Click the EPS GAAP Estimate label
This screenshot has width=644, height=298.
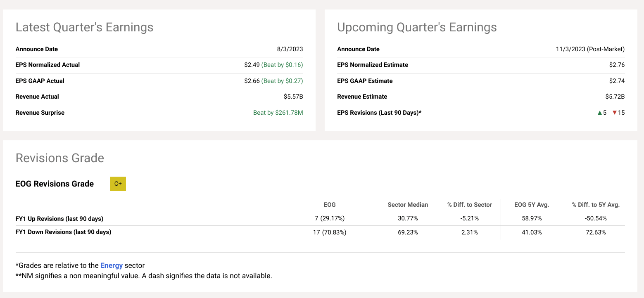[365, 81]
